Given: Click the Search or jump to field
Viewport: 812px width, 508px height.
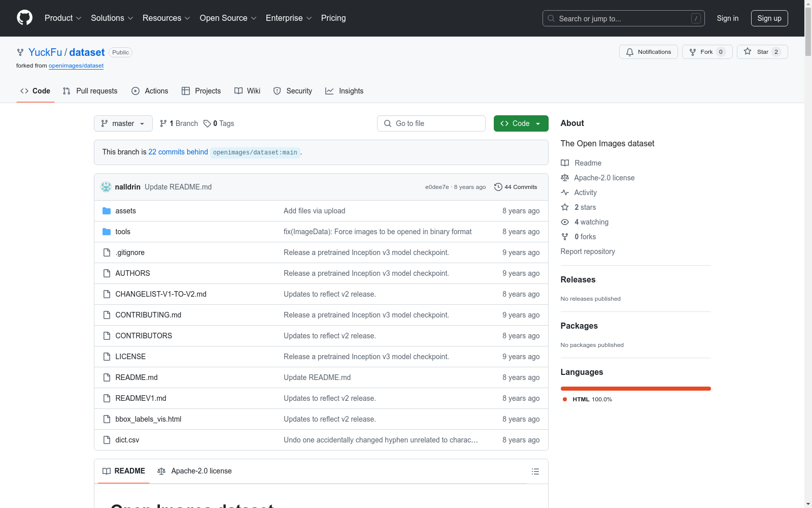Looking at the screenshot, I should click(624, 18).
